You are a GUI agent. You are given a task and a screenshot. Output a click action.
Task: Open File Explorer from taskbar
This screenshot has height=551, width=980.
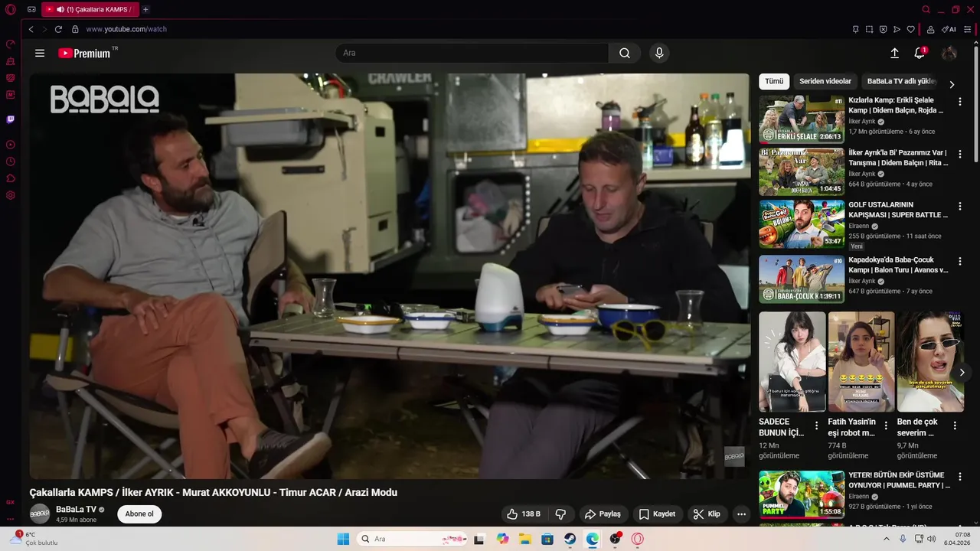(525, 539)
